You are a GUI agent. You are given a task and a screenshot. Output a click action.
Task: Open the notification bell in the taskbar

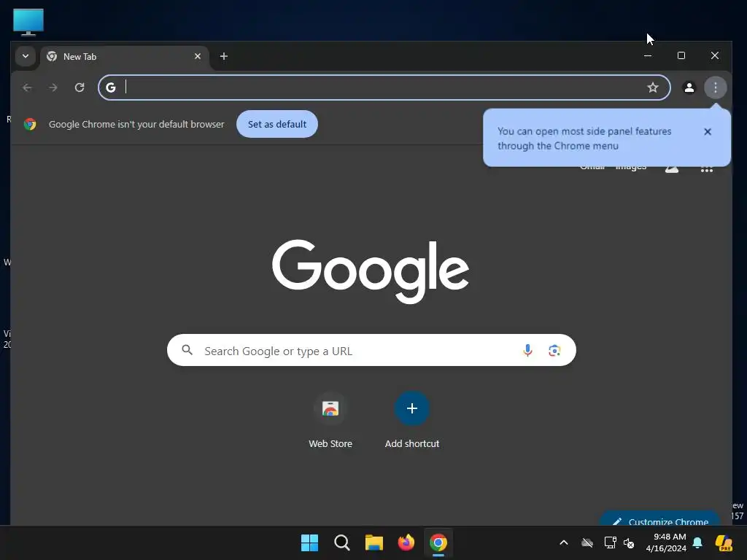[697, 542]
